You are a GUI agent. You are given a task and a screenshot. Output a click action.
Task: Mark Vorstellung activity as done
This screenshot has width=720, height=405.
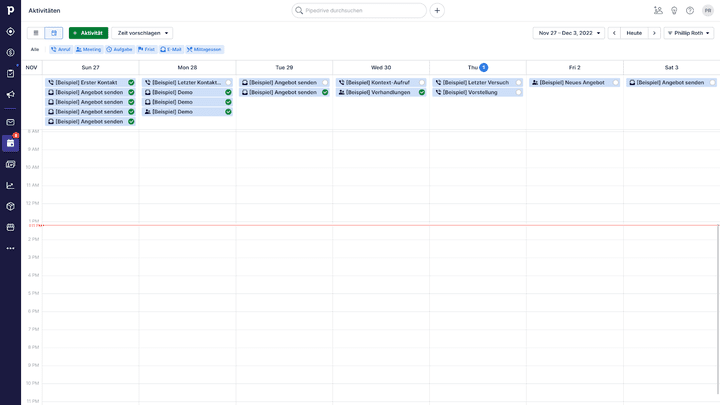[518, 92]
